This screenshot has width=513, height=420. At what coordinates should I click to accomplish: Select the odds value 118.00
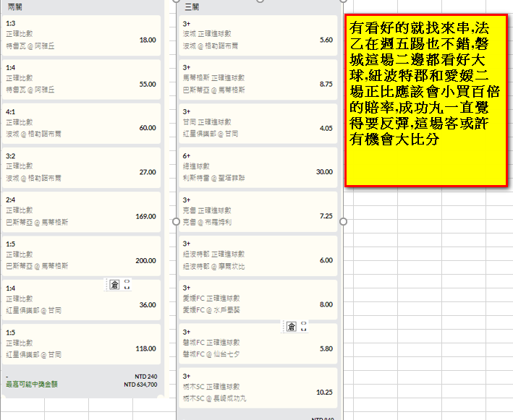[x=145, y=348]
